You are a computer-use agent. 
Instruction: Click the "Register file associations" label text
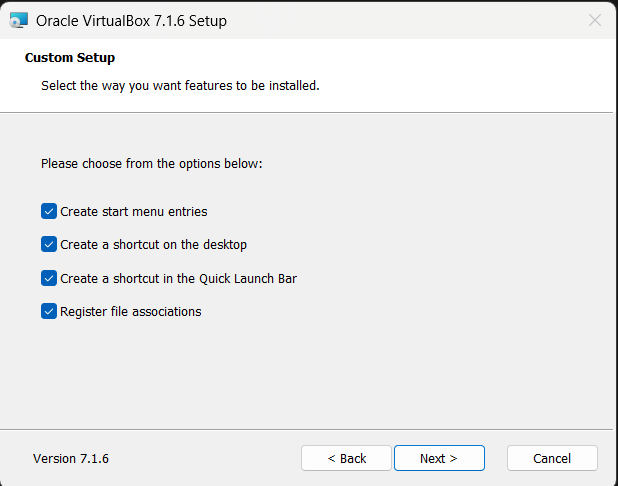[131, 311]
